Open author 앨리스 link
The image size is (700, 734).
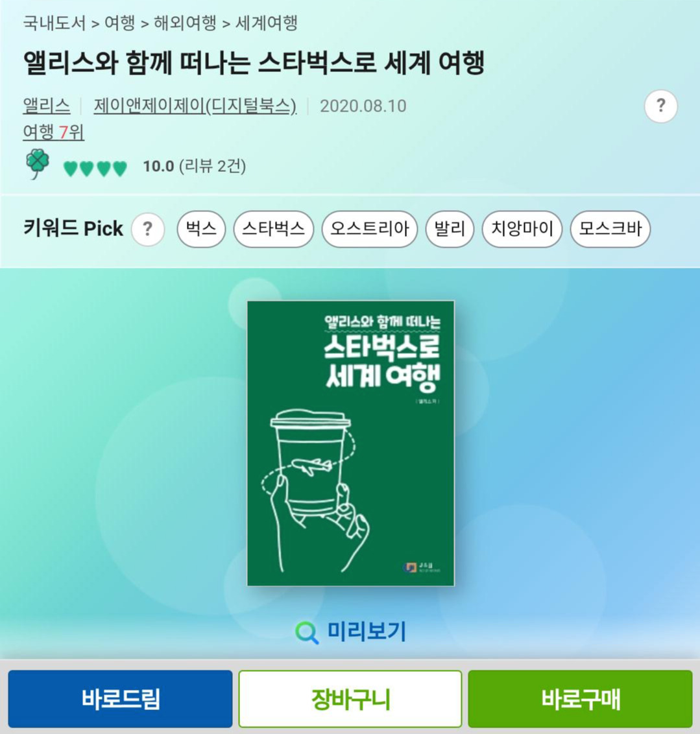pos(46,106)
